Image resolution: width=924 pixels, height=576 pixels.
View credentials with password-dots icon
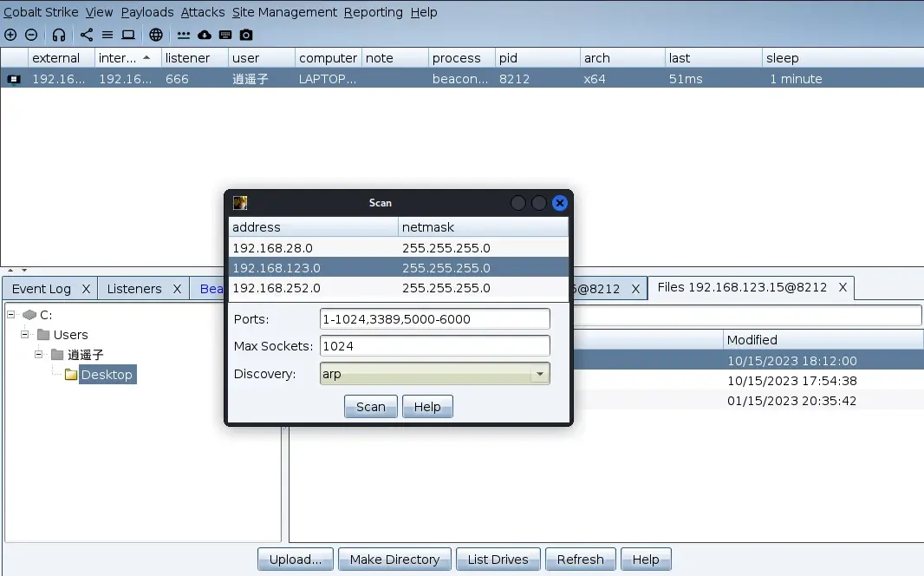click(x=183, y=35)
